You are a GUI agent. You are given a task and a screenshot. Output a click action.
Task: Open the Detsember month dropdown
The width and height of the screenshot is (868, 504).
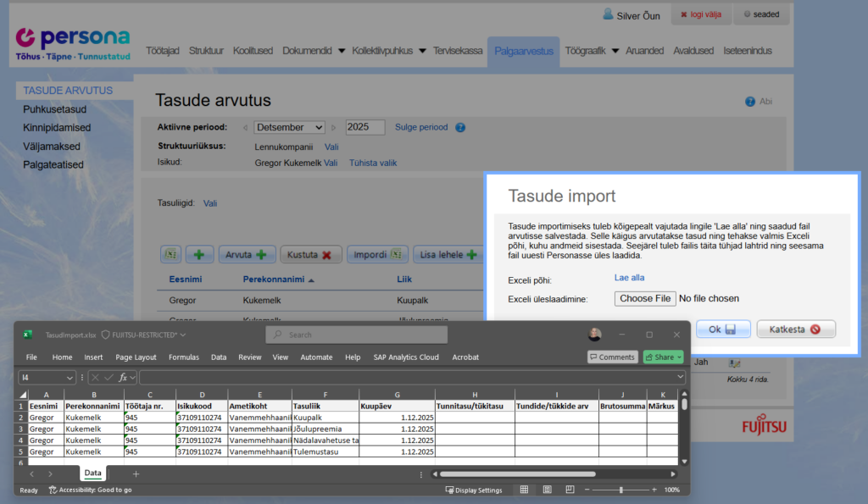tap(290, 127)
